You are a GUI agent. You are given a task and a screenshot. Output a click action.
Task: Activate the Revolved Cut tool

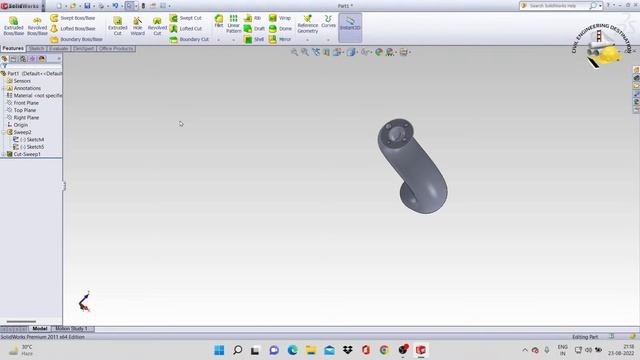pos(157,26)
